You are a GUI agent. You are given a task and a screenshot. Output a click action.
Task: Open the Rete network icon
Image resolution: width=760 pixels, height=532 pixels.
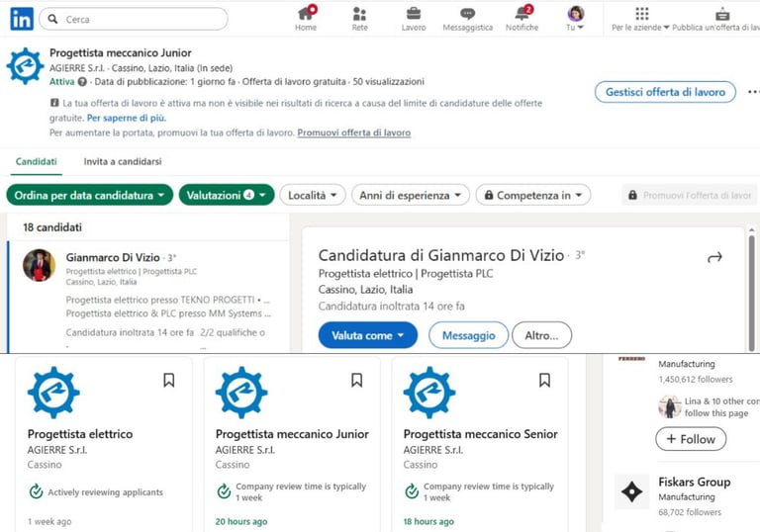pyautogui.click(x=359, y=19)
